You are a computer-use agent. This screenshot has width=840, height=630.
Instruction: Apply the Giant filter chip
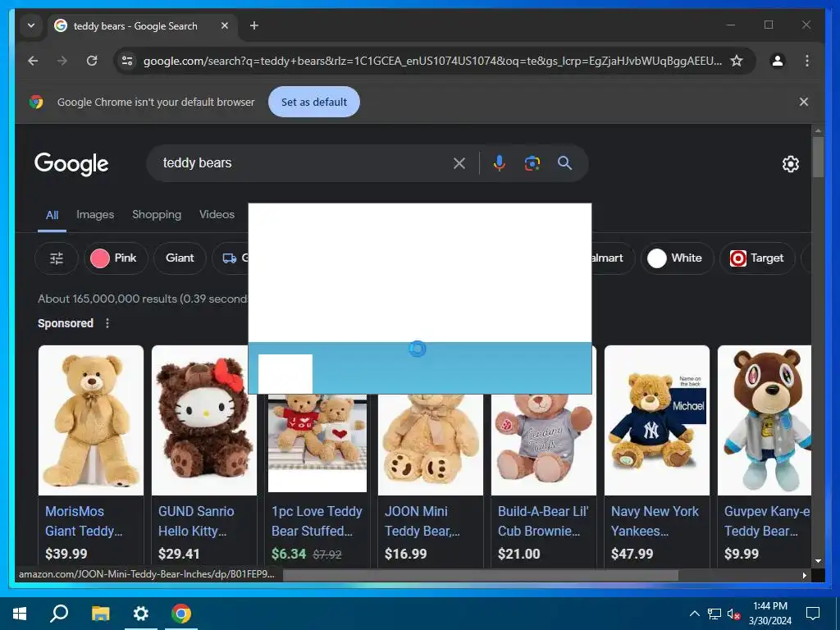click(x=180, y=258)
